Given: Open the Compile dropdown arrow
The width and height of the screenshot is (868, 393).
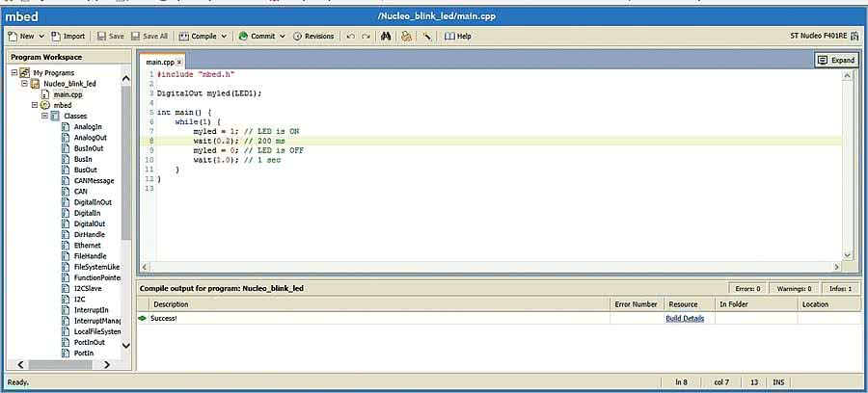Looking at the screenshot, I should pos(224,36).
